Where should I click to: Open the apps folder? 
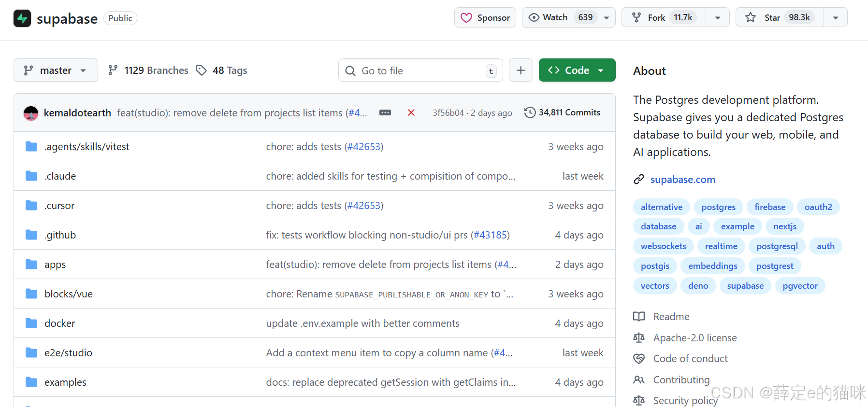tap(55, 265)
